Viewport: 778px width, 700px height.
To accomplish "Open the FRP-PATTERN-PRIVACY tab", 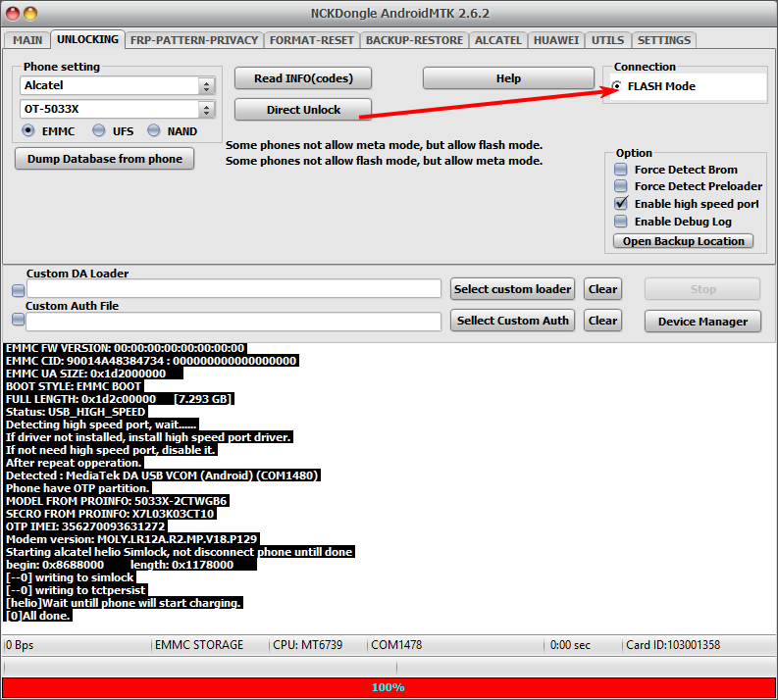I will [194, 40].
